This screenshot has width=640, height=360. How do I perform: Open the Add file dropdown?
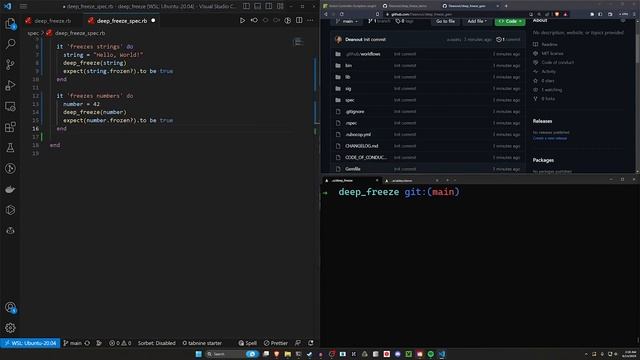(x=477, y=21)
